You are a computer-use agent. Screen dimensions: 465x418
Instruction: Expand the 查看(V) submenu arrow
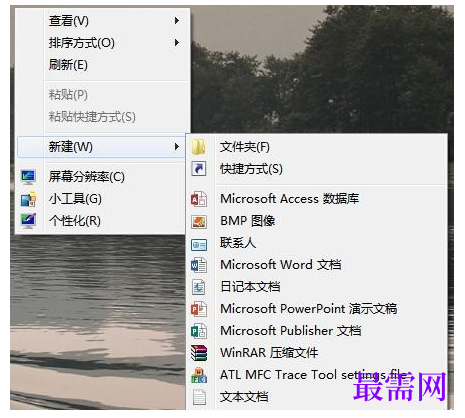click(x=177, y=21)
